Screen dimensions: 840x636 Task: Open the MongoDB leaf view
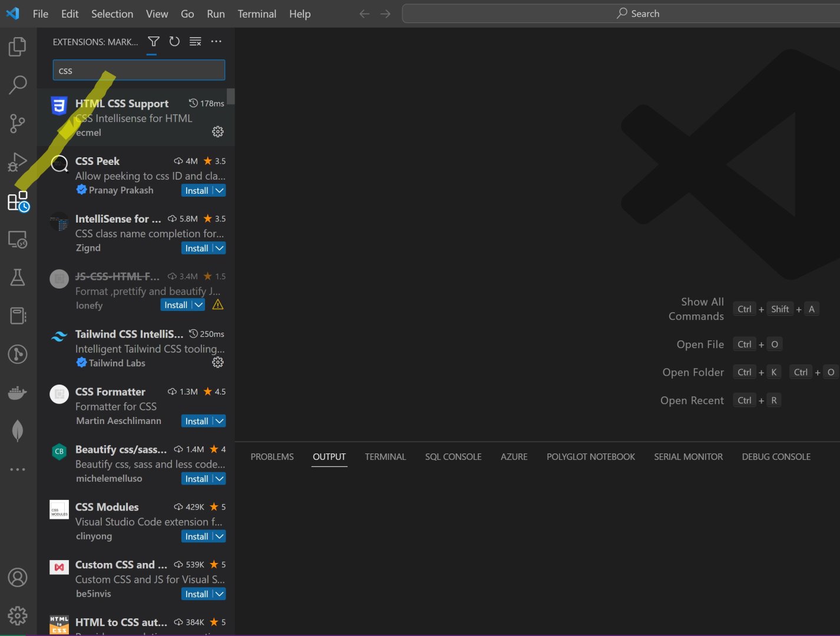(18, 430)
